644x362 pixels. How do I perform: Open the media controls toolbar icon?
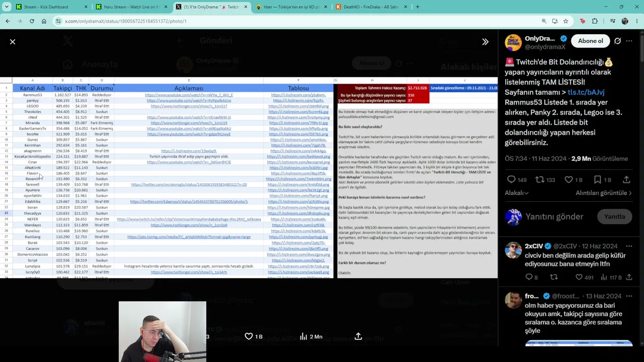[612, 21]
